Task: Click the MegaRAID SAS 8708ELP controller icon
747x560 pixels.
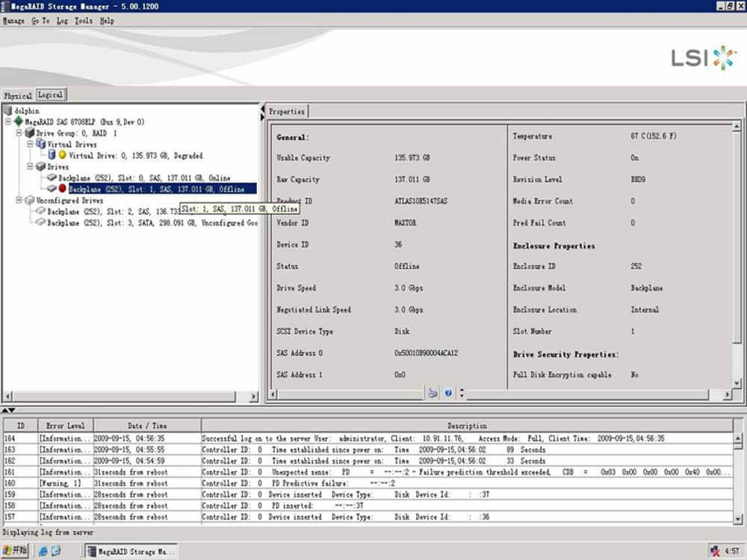Action: click(18, 122)
